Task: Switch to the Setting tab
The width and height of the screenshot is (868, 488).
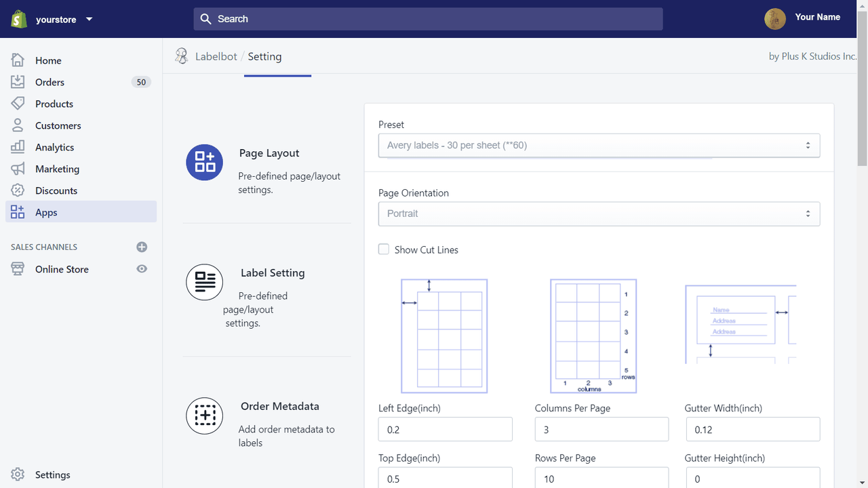Action: click(264, 57)
